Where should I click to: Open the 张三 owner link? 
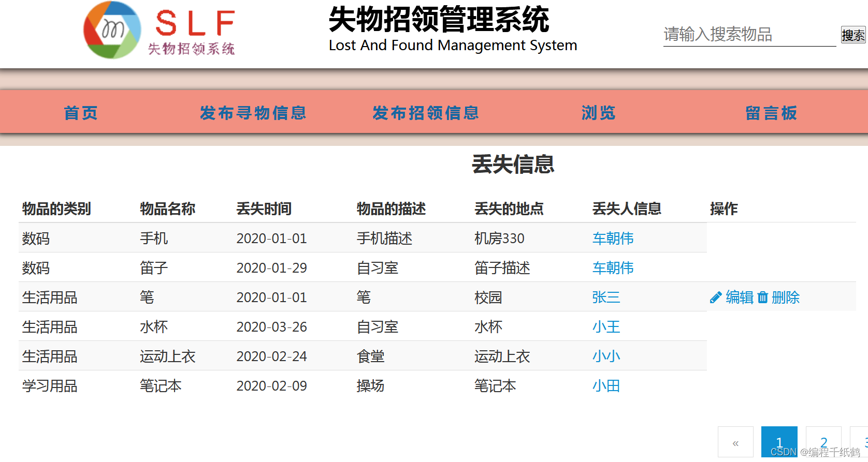pyautogui.click(x=606, y=297)
